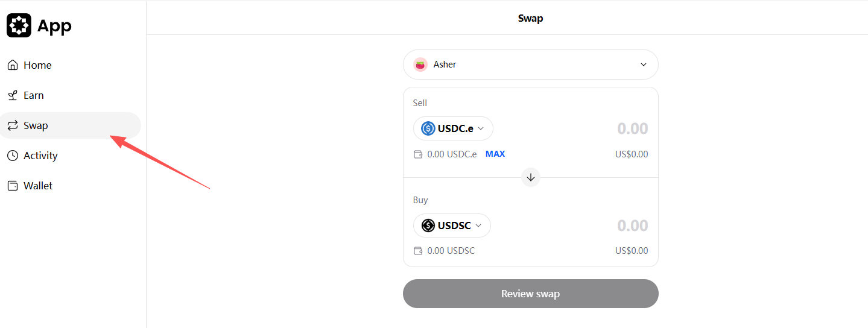Click the Home house icon
Screen dimensions: 868x328
[x=13, y=65]
